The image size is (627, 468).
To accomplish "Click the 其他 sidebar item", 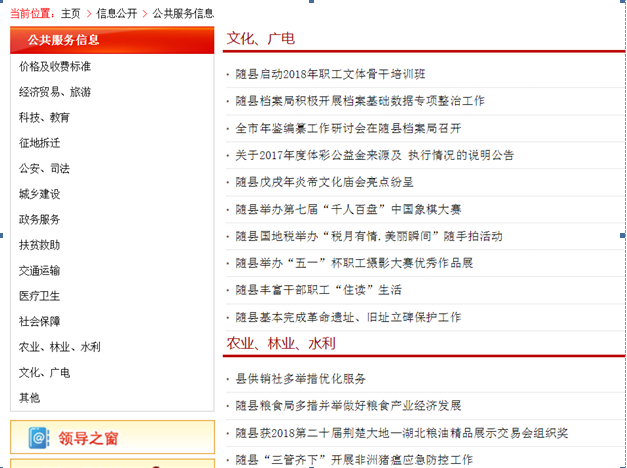I will (x=29, y=398).
